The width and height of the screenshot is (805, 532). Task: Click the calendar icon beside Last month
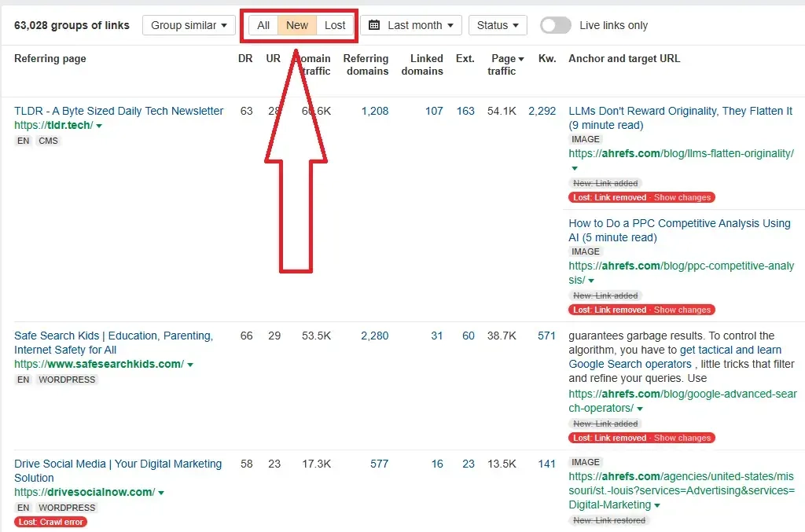pos(374,25)
